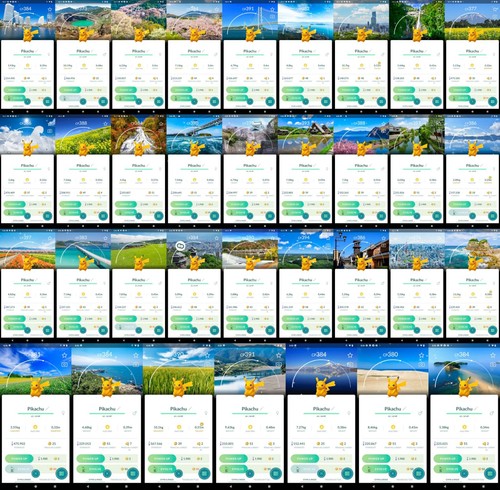500x490 pixels.
Task: Tap the male gender symbol on sand dunes screen
Action: [x=420, y=413]
